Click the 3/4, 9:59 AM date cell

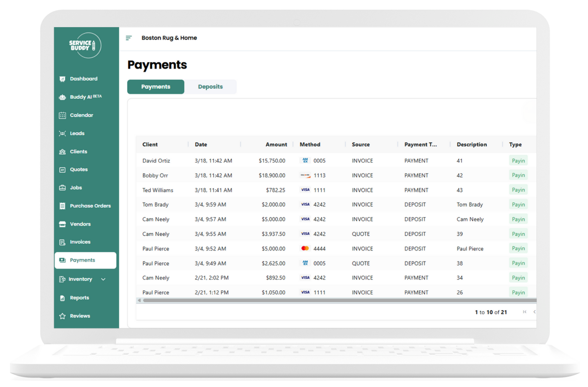click(210, 204)
